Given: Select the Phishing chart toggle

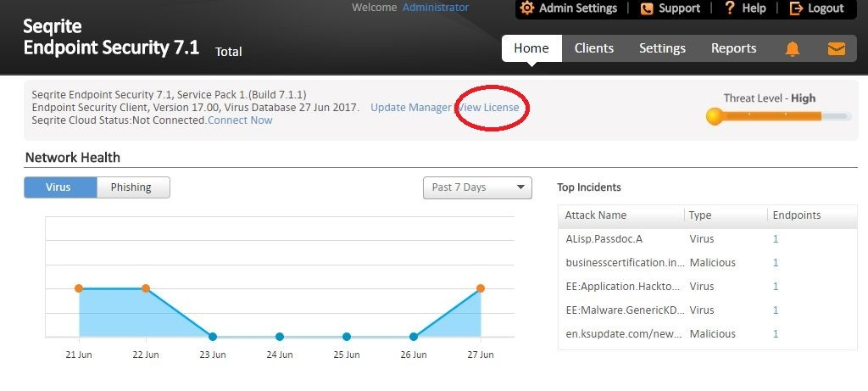Looking at the screenshot, I should [x=131, y=187].
